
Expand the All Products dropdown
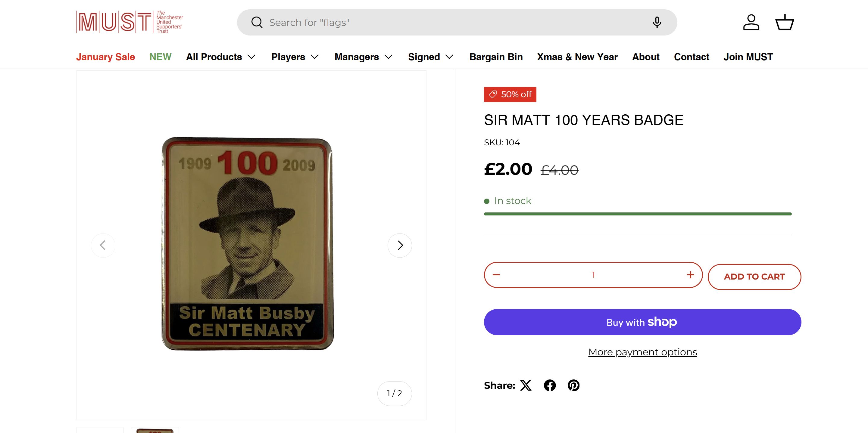[221, 57]
